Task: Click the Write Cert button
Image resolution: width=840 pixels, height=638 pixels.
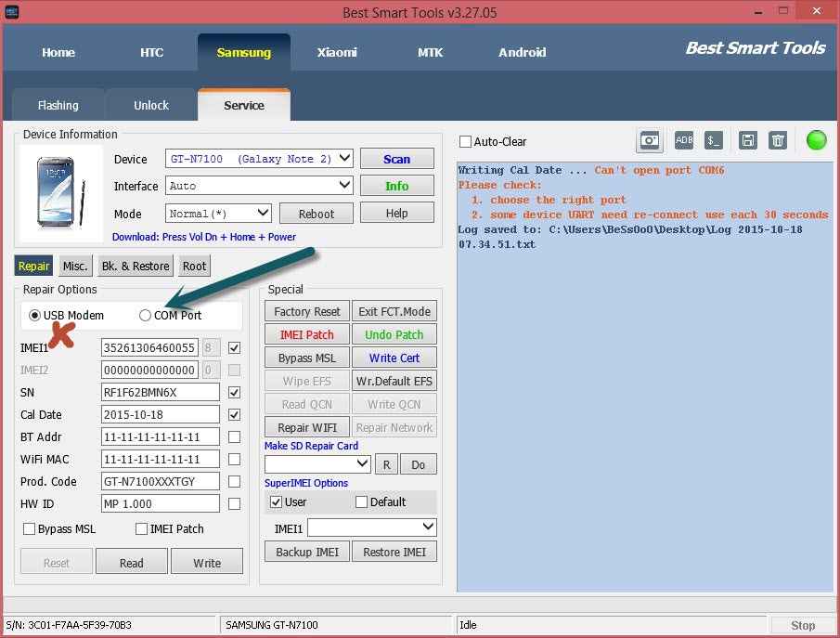Action: coord(394,358)
